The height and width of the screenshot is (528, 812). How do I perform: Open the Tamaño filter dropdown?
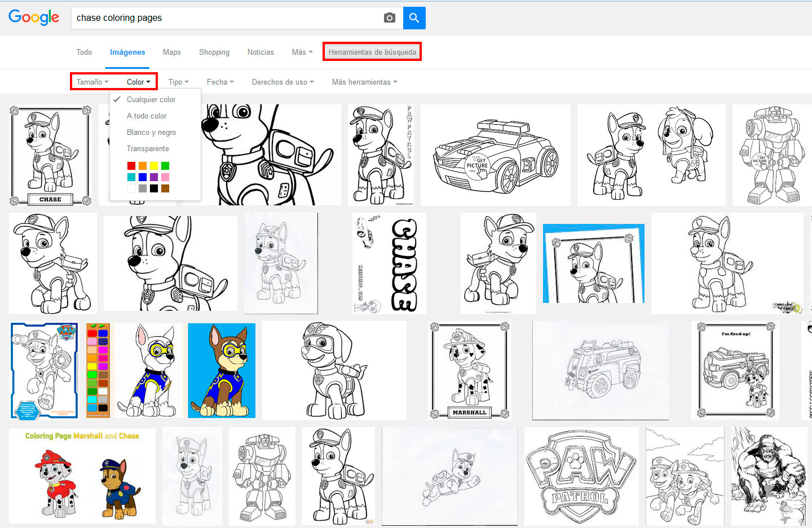pos(92,82)
